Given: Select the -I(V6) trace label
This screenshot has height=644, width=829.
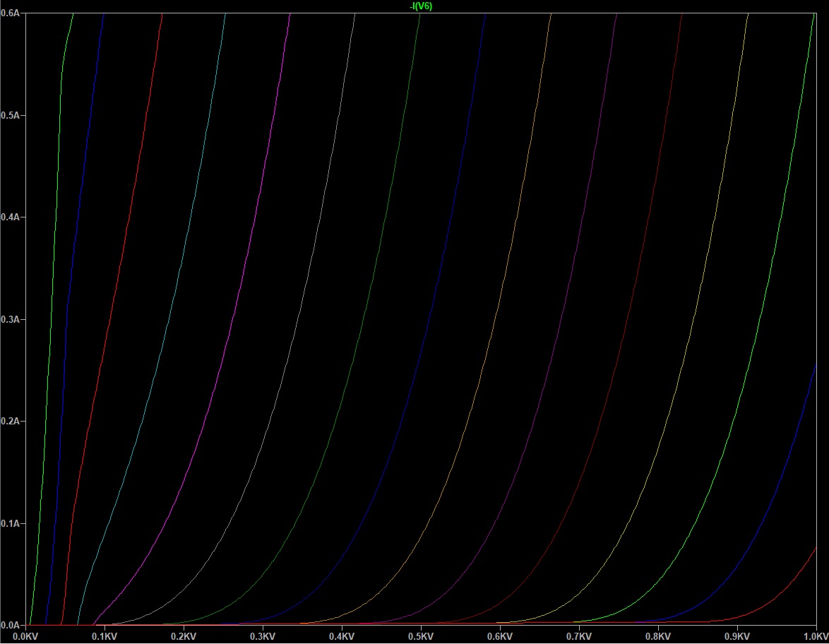Looking at the screenshot, I should (421, 6).
